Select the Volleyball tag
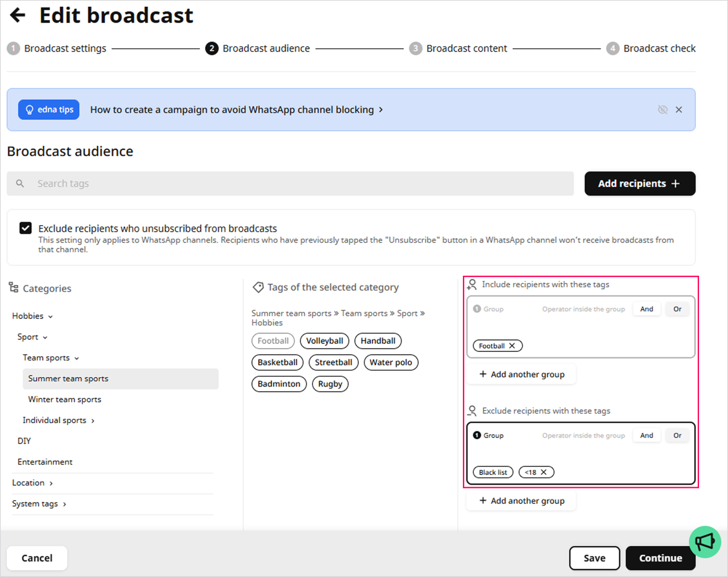728x577 pixels. coord(324,341)
